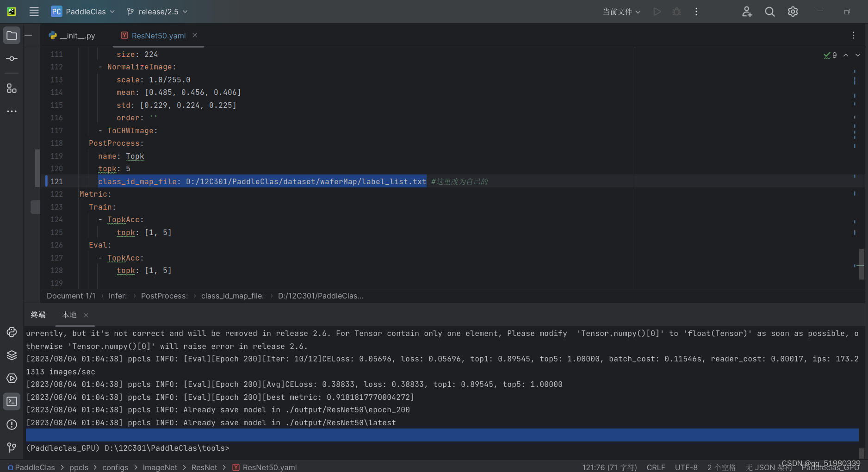Click the terminal vertical scrollbar thumb
This screenshot has height=472, width=868.
point(862,453)
